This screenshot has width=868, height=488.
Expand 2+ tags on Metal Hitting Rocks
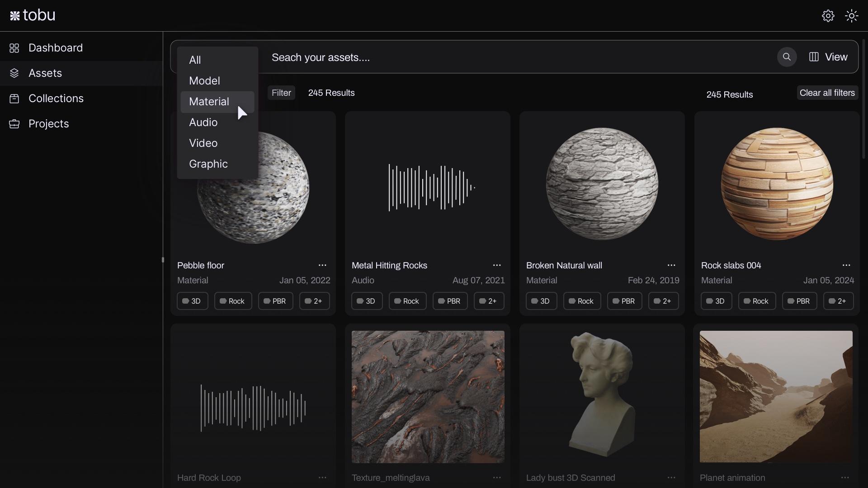tap(489, 301)
